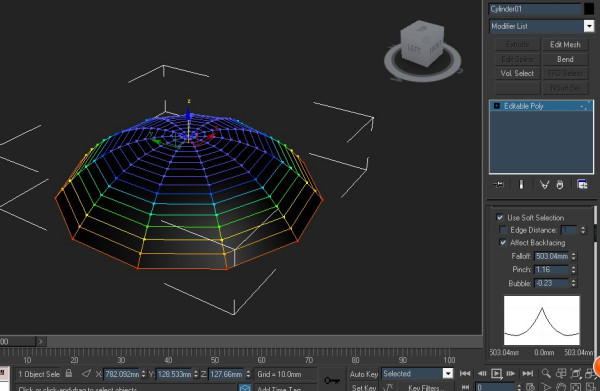Click the current frame number field
The width and height of the screenshot is (600, 391).
pyautogui.click(x=495, y=387)
